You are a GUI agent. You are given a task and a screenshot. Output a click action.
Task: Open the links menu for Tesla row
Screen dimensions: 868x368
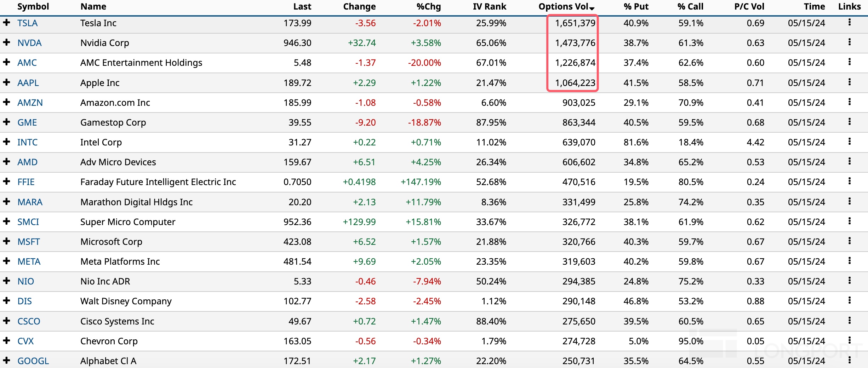849,23
